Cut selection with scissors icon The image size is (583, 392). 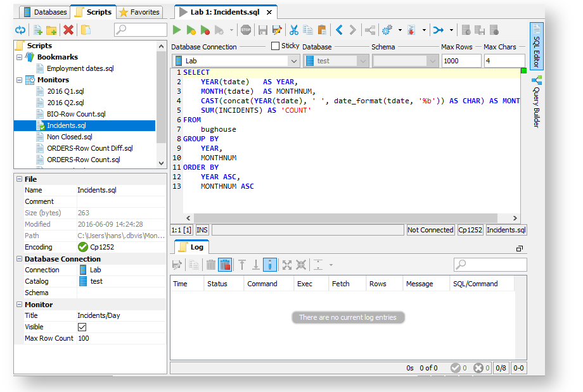coord(294,30)
